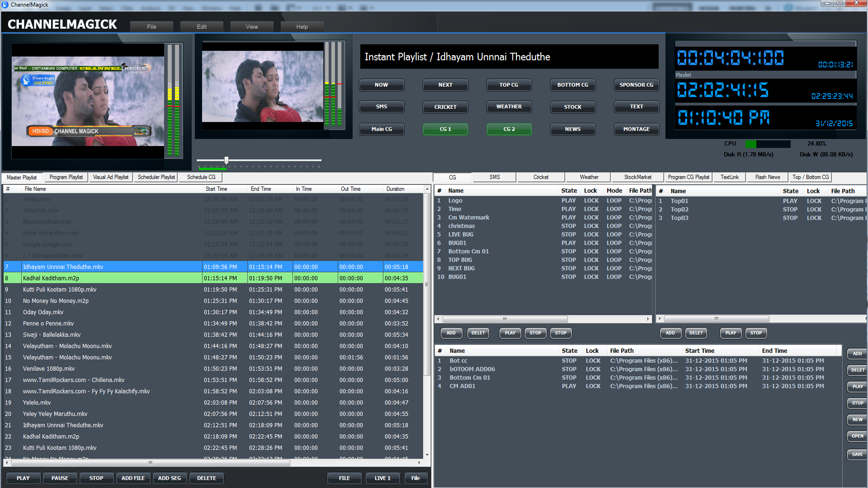Click the CG list horizontal scrollbar right arrow
Screen dimensions: 868x488
tap(648, 319)
